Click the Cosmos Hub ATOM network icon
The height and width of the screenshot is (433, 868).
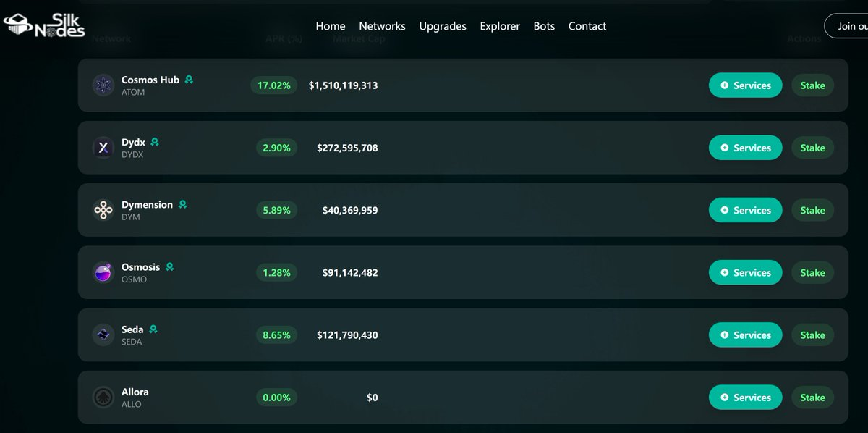click(x=103, y=85)
